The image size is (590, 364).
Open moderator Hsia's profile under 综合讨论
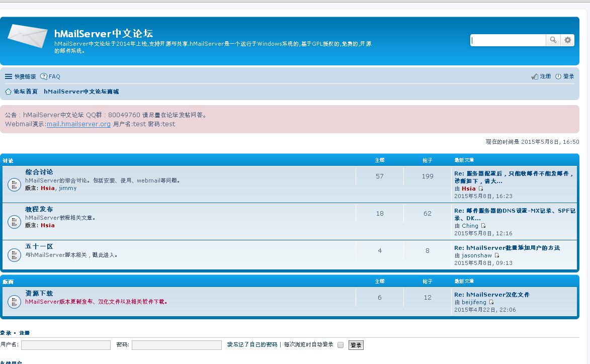click(x=48, y=188)
